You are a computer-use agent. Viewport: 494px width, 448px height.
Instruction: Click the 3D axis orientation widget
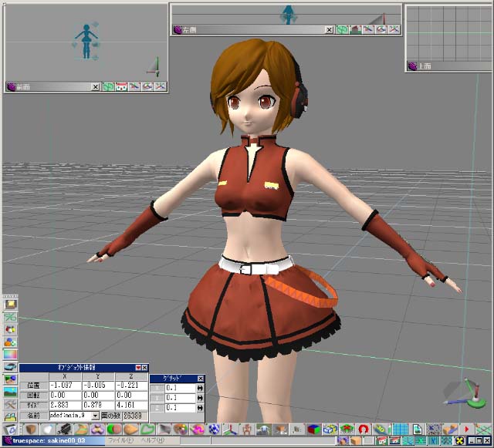click(x=466, y=395)
